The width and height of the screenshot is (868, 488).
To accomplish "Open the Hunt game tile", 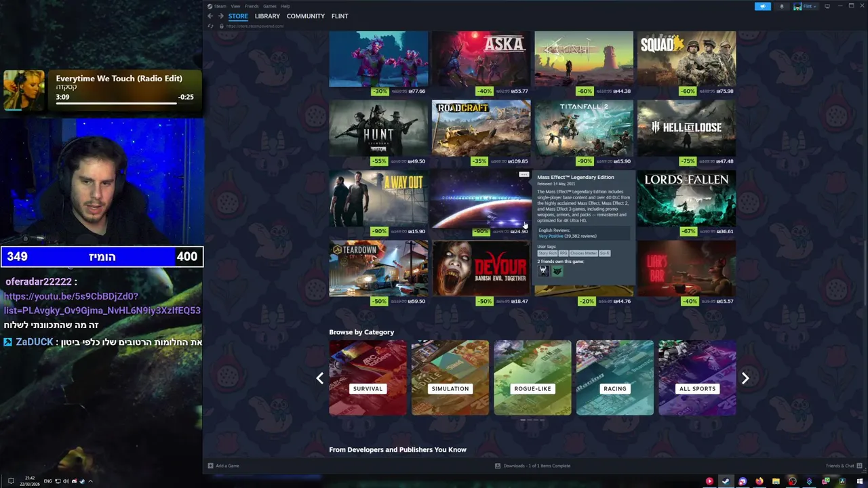I will pos(378,129).
